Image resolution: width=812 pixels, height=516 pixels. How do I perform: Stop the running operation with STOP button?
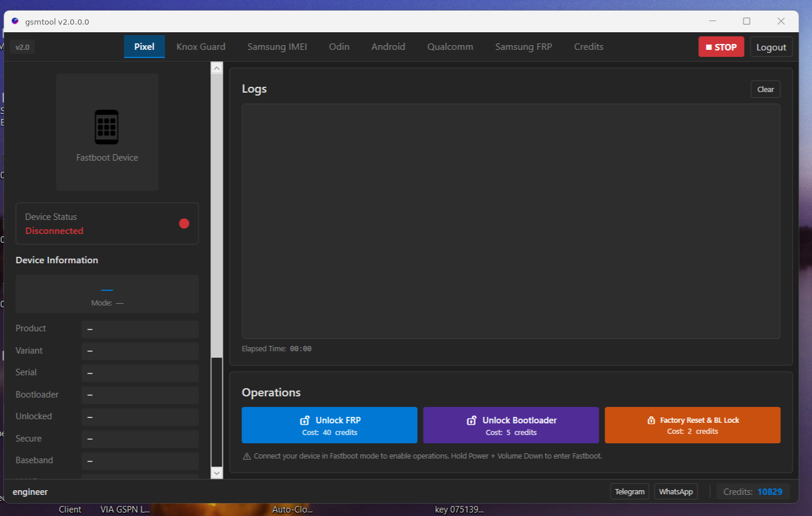[721, 47]
